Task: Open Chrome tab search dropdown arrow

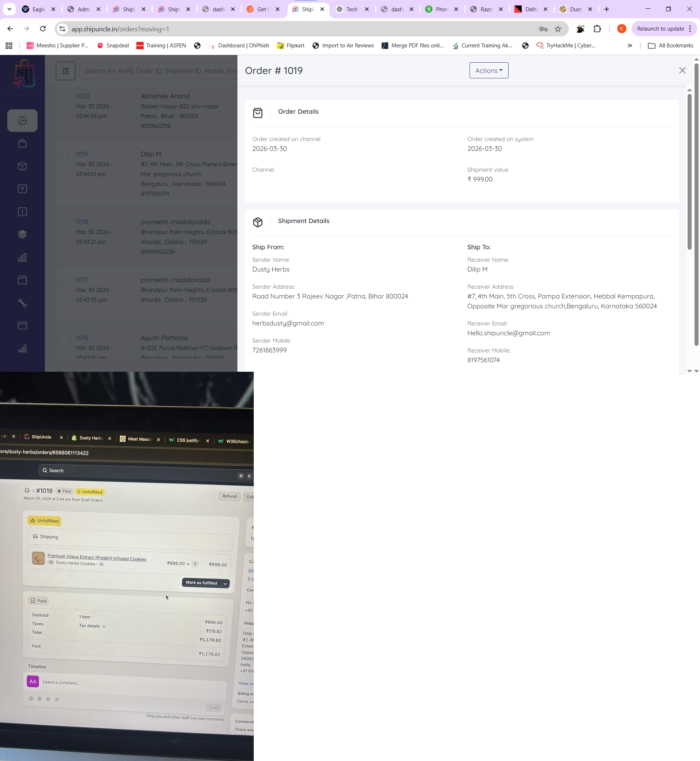Action: (9, 9)
